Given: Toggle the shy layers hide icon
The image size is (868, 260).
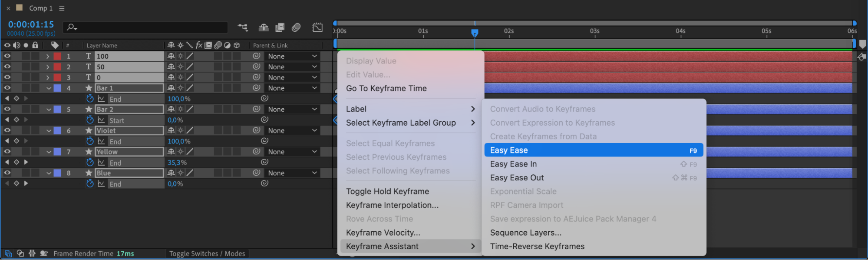Looking at the screenshot, I should pos(264,27).
